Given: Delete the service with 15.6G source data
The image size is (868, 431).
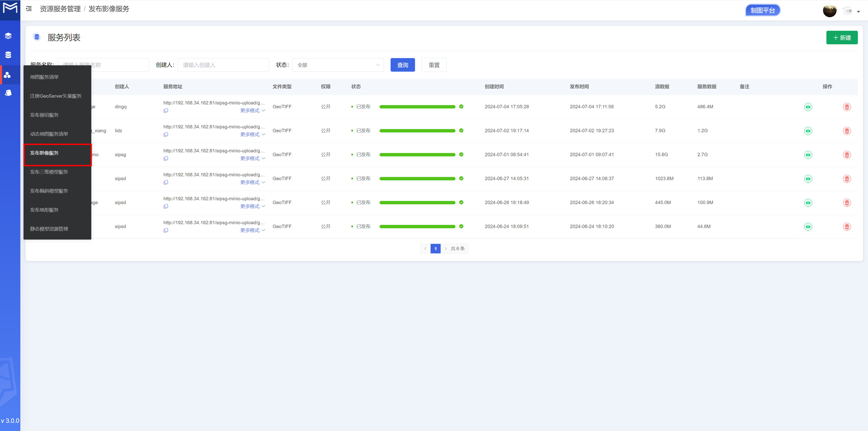Looking at the screenshot, I should pos(847,155).
